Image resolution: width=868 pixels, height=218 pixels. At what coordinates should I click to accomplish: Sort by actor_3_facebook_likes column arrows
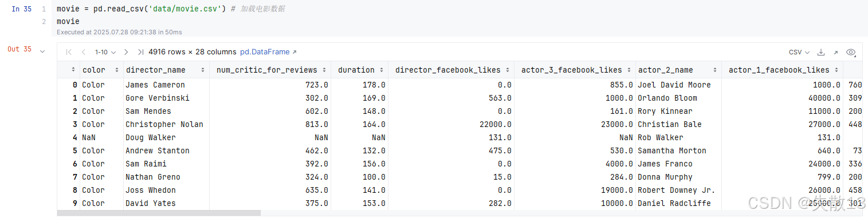point(629,70)
